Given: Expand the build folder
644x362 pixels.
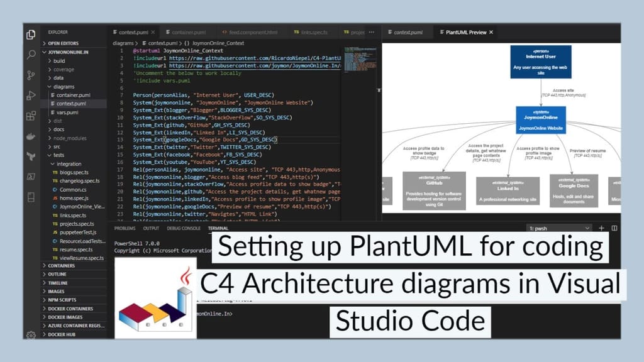Looking at the screenshot, I should (60, 60).
